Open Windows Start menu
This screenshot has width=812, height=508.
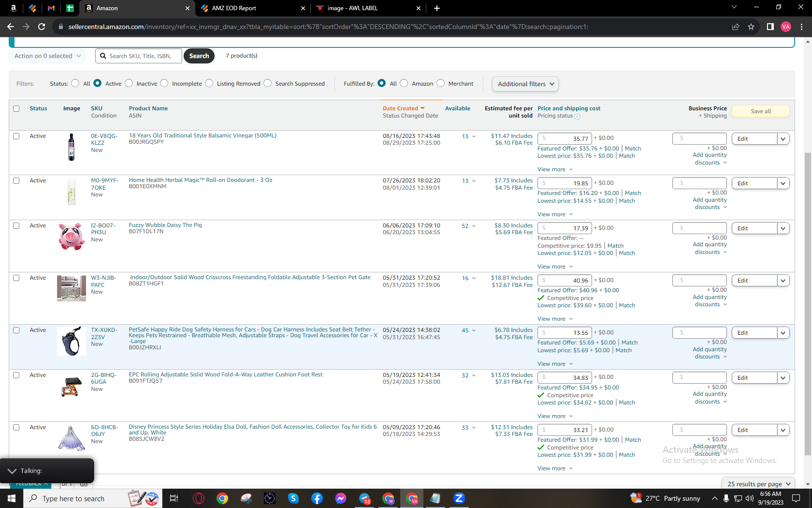click(x=12, y=498)
